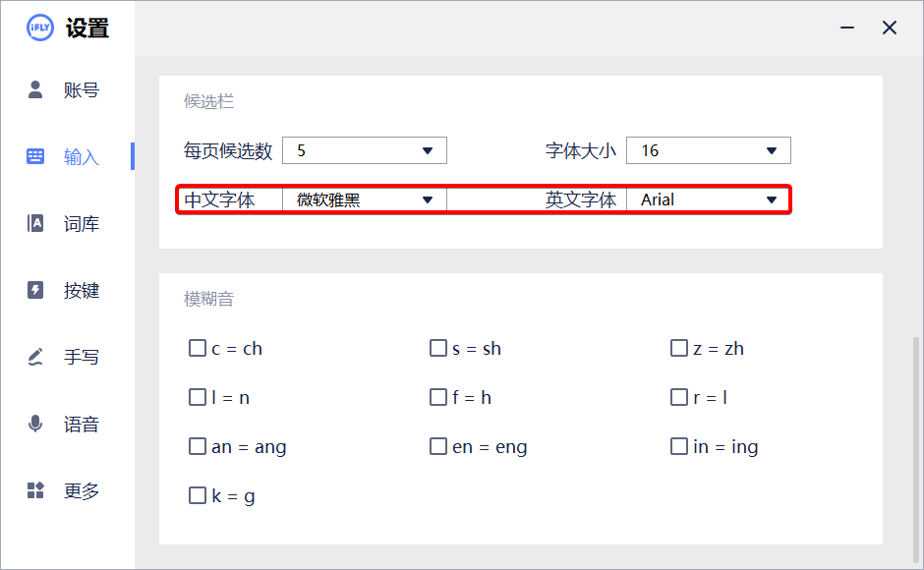Select the 按键 key settings icon
The height and width of the screenshot is (570, 924).
coord(36,290)
